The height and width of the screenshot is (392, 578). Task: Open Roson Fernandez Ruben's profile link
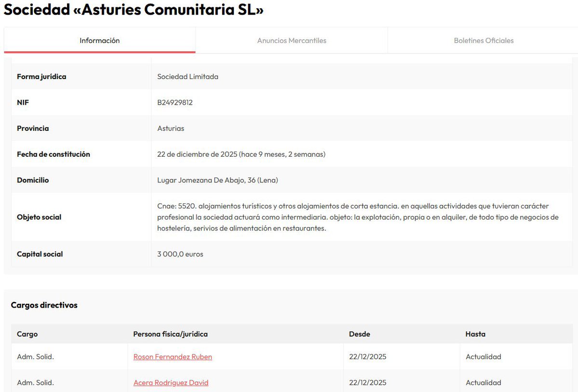173,357
